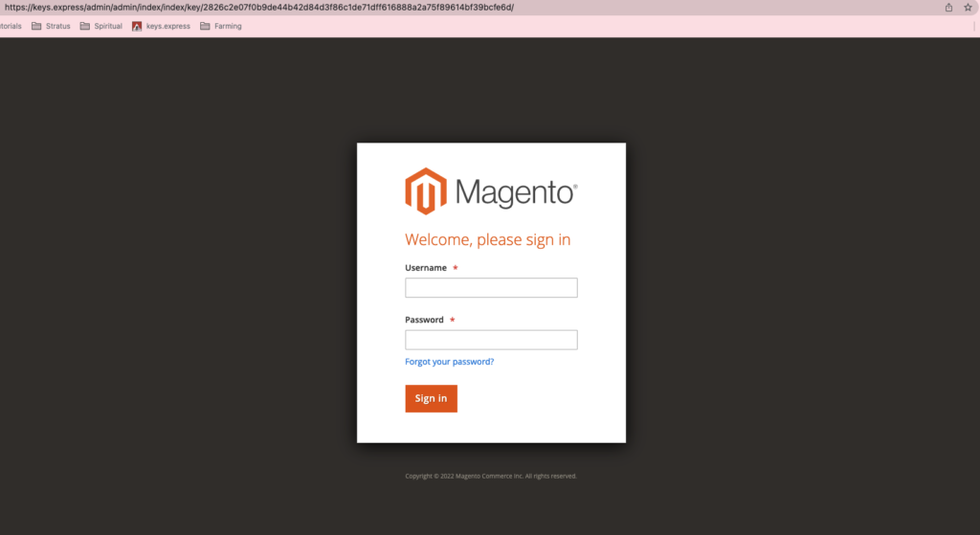Expand the Spiritual bookmarks folder label
Screen dimensions: 980x535
108,26
